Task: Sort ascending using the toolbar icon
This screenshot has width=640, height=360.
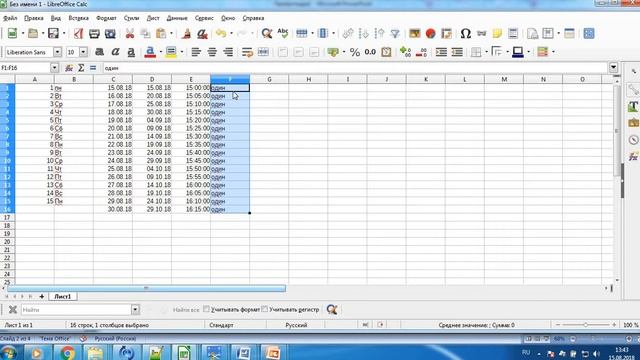Action: point(364,33)
